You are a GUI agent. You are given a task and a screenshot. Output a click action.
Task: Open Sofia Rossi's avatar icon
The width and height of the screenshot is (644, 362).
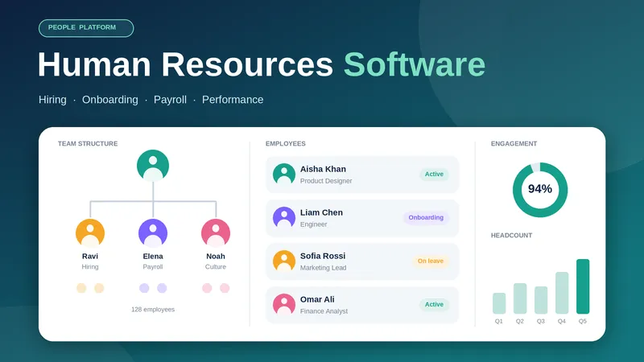click(284, 261)
